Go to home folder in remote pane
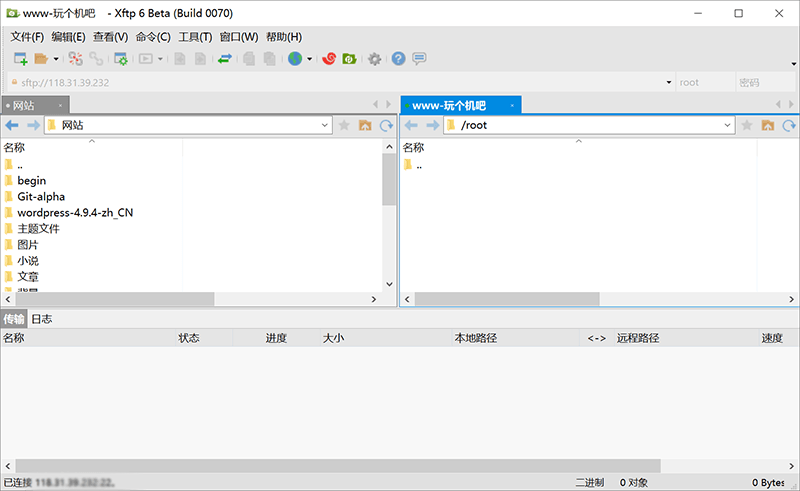800x491 pixels. tap(767, 125)
